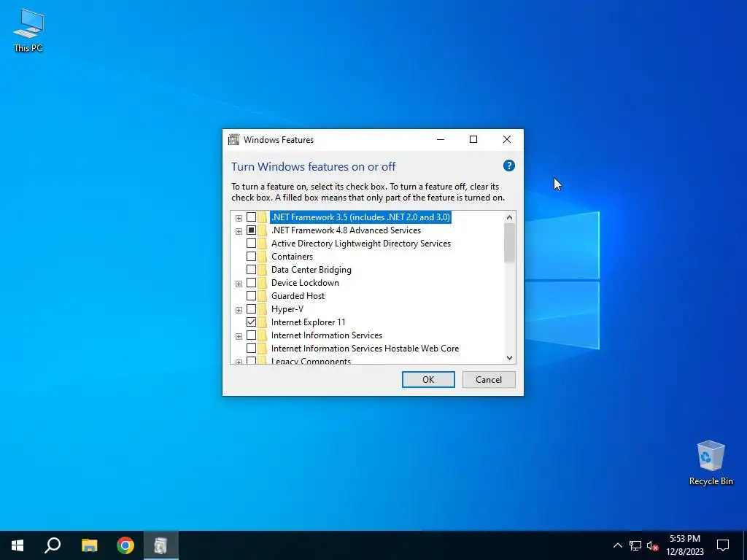747x560 pixels.
Task: Turn on the Hyper-V checkbox
Action: [x=251, y=309]
